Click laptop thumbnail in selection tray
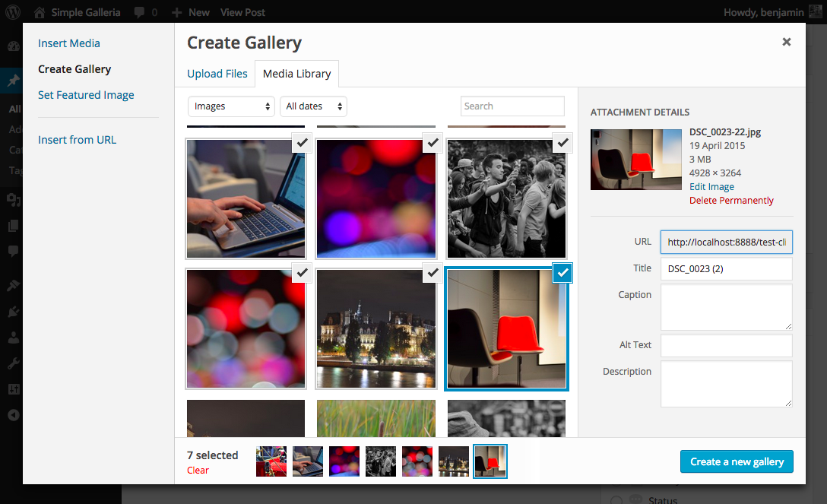Image resolution: width=827 pixels, height=504 pixels. click(x=308, y=461)
